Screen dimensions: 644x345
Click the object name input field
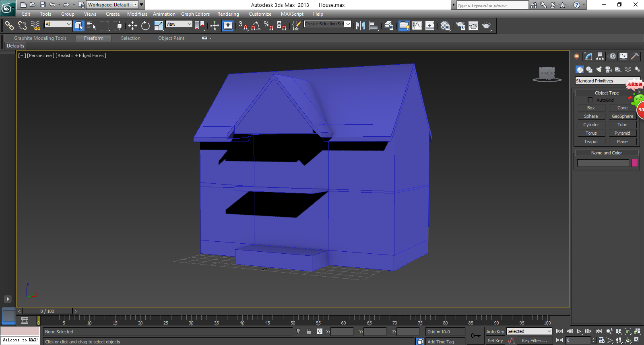click(x=603, y=163)
